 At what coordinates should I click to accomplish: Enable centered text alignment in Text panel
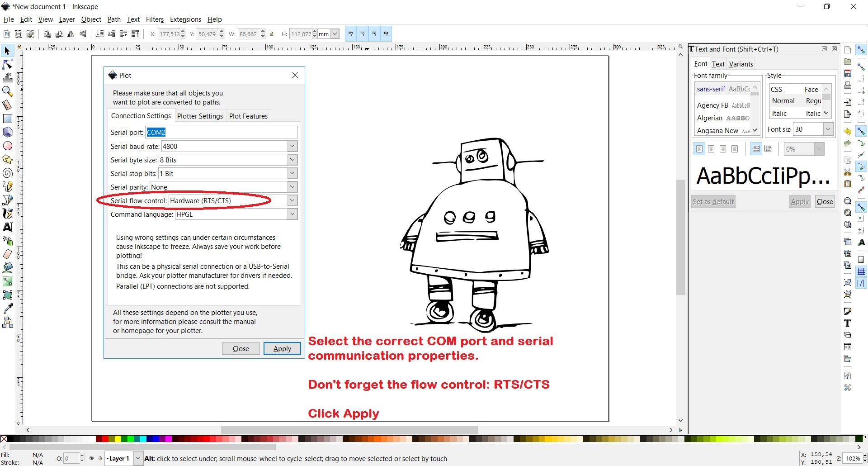coord(711,148)
